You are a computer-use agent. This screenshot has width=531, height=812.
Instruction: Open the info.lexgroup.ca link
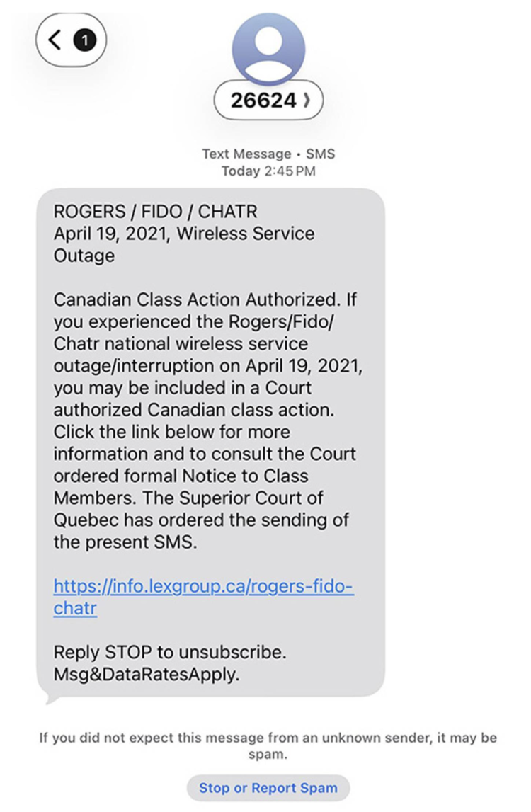pos(203,587)
